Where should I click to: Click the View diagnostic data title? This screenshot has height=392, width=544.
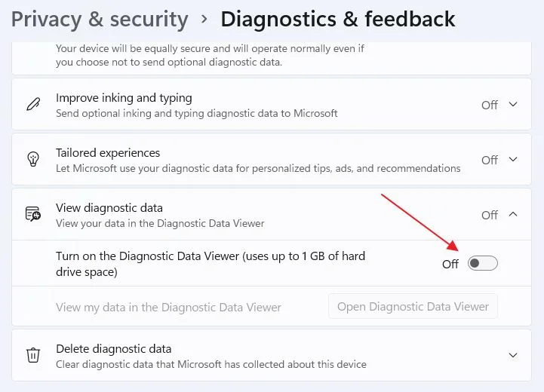point(109,208)
